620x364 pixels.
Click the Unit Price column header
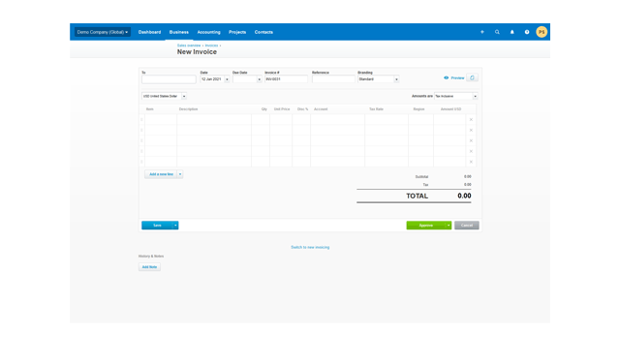click(x=282, y=109)
